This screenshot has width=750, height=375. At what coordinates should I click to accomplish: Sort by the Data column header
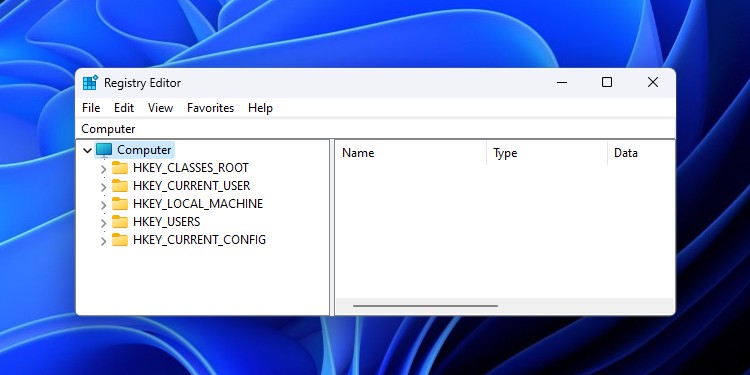(x=641, y=153)
